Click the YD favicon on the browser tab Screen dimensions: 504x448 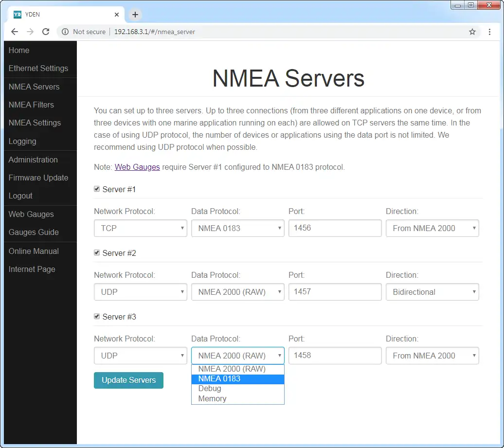click(17, 14)
